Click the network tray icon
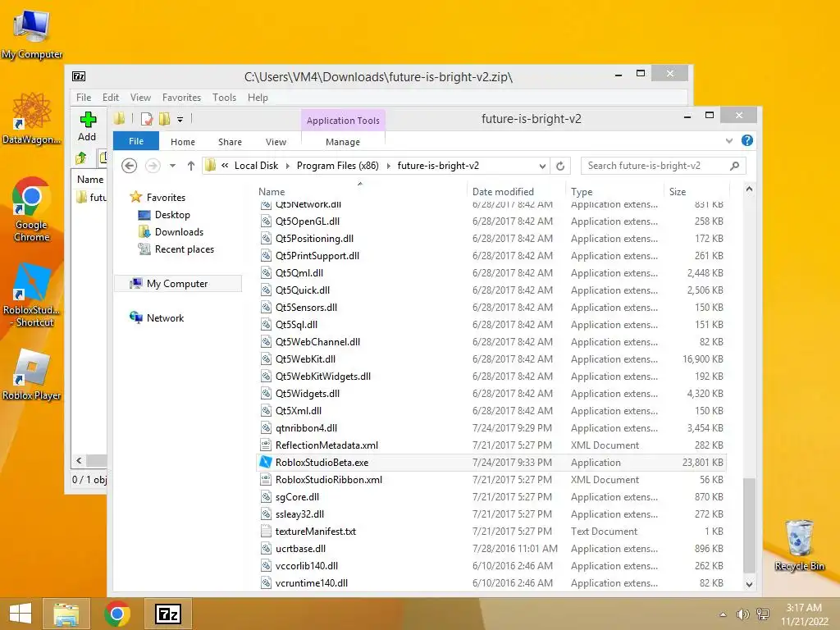840x630 pixels. [762, 614]
